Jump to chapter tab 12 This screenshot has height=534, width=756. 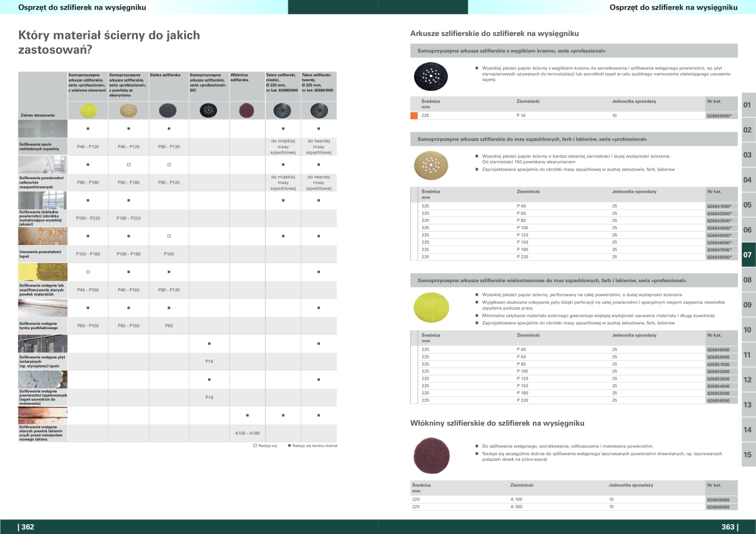(748, 380)
